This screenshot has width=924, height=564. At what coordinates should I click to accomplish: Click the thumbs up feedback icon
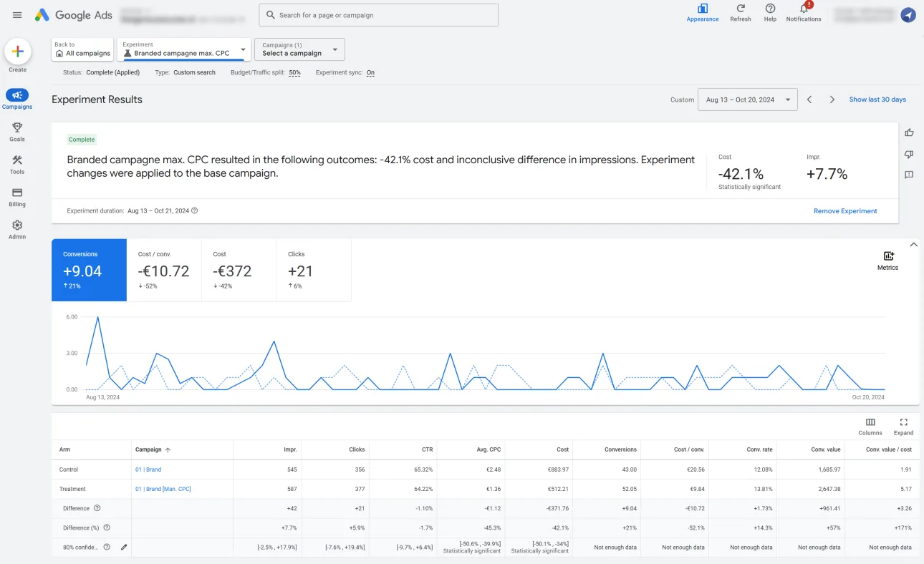tap(909, 132)
